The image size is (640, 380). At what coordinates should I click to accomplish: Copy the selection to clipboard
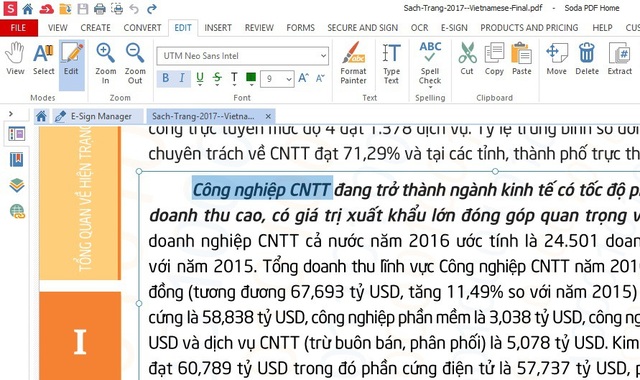coord(494,59)
